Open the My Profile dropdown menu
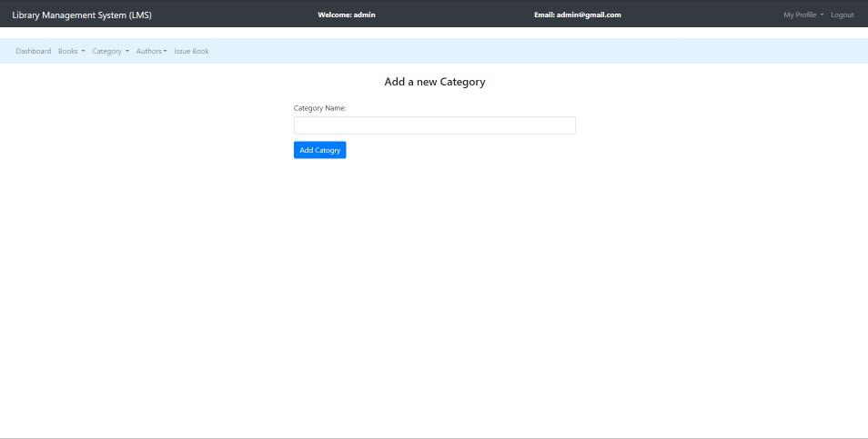 (x=802, y=15)
